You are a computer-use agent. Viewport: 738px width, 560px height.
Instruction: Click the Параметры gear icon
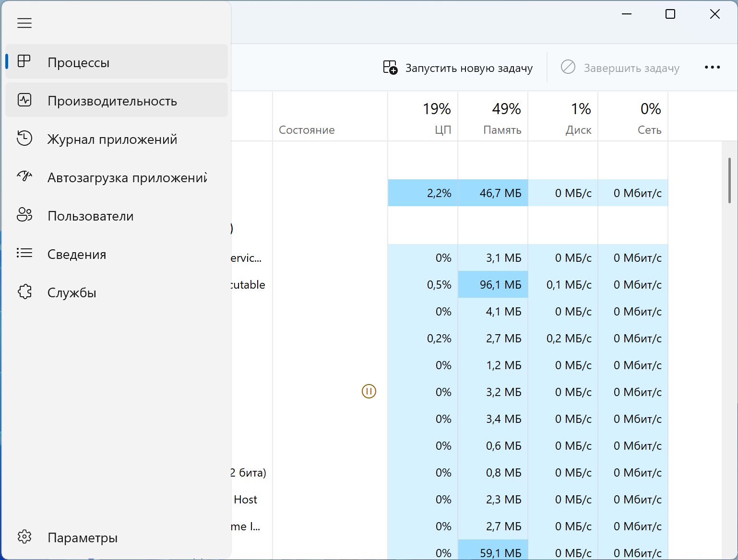24,537
